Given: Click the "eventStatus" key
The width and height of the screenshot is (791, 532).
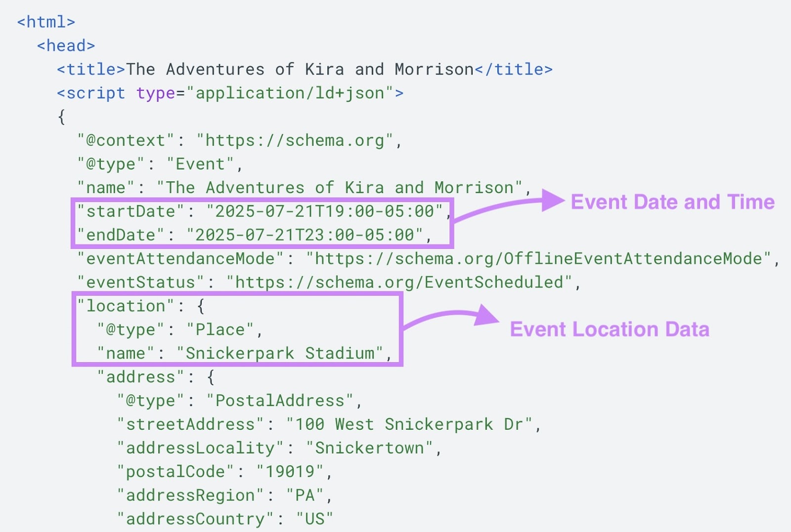Looking at the screenshot, I should pos(141,283).
